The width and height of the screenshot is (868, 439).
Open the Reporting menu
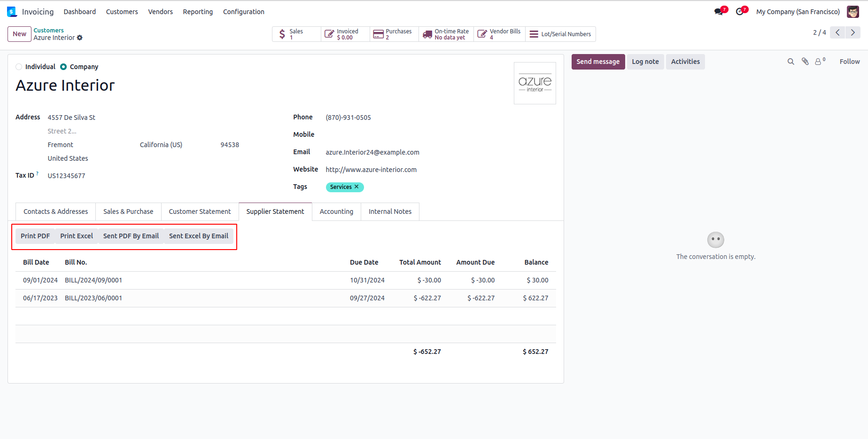198,12
